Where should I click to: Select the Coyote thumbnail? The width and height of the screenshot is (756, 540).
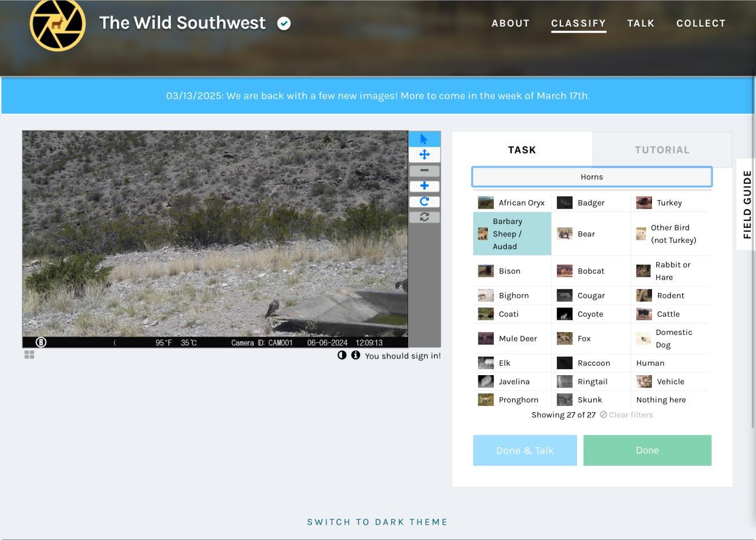click(565, 314)
